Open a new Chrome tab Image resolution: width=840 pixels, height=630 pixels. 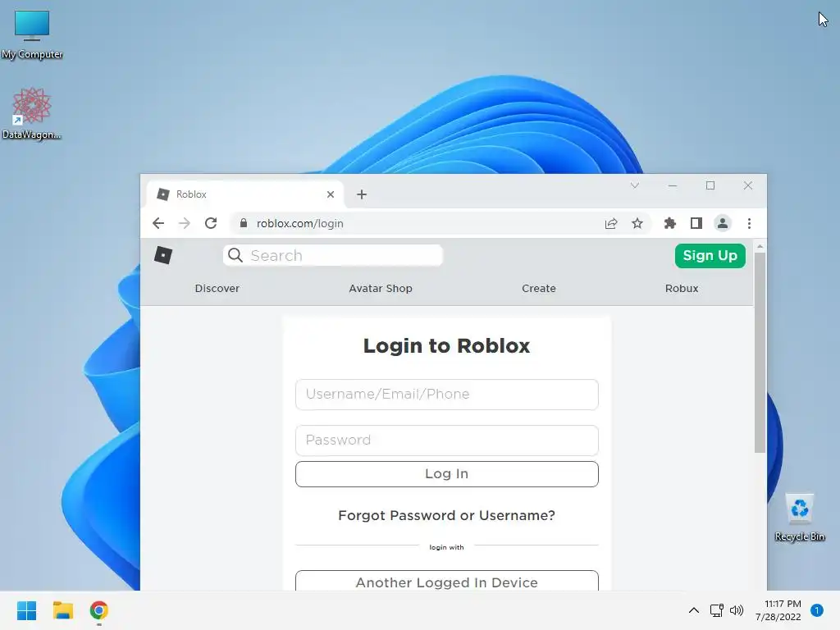point(362,194)
